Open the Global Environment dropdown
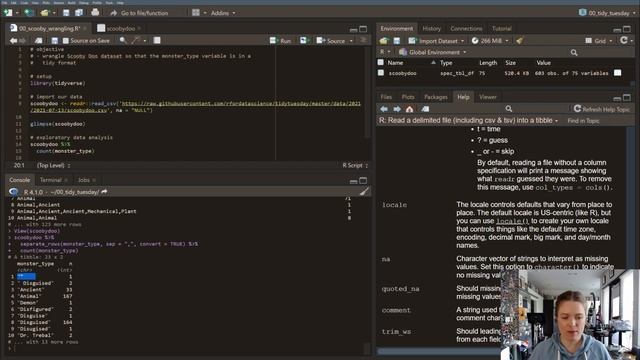The height and width of the screenshot is (360, 640). [432, 52]
